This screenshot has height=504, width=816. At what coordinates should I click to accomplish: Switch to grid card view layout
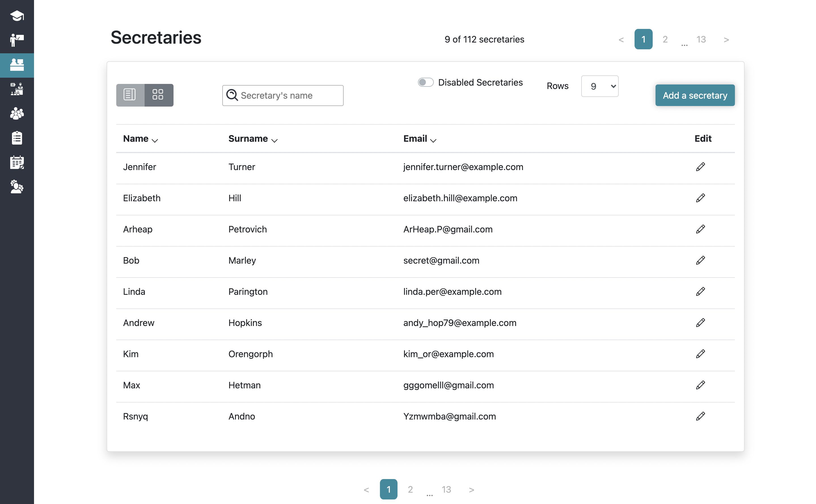pyautogui.click(x=158, y=95)
